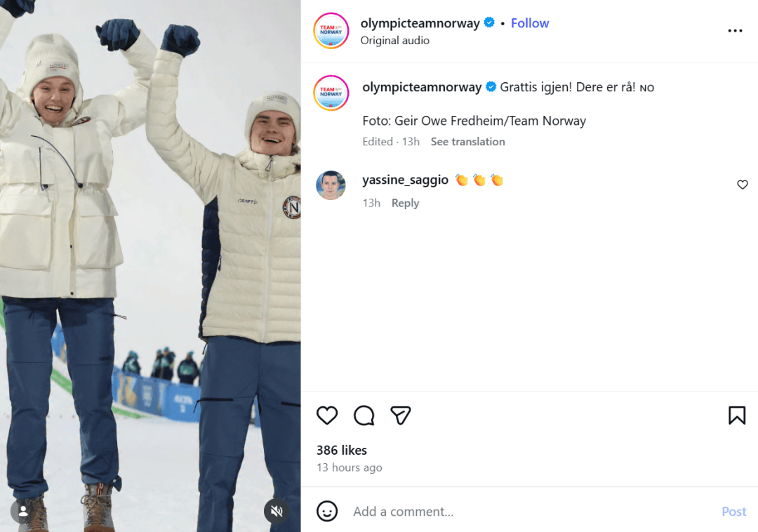The image size is (758, 532).
Task: Focus the Add a comment field
Action: (x=532, y=511)
